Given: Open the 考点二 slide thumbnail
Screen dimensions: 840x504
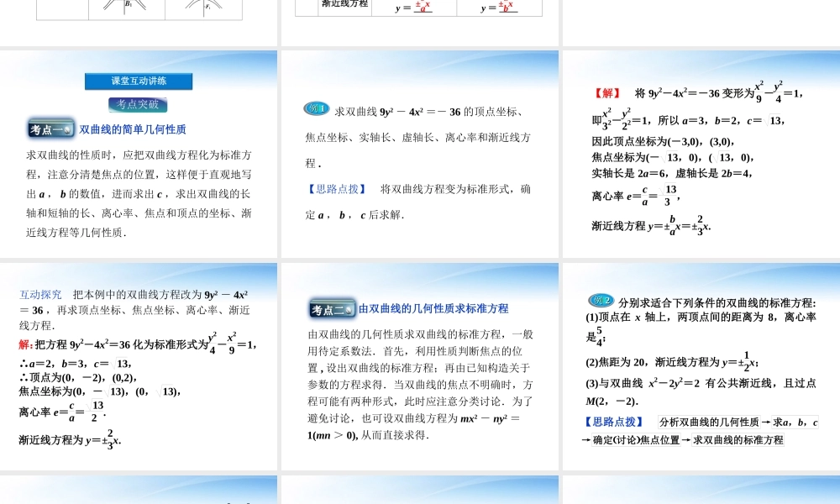Looking at the screenshot, I should point(419,366).
